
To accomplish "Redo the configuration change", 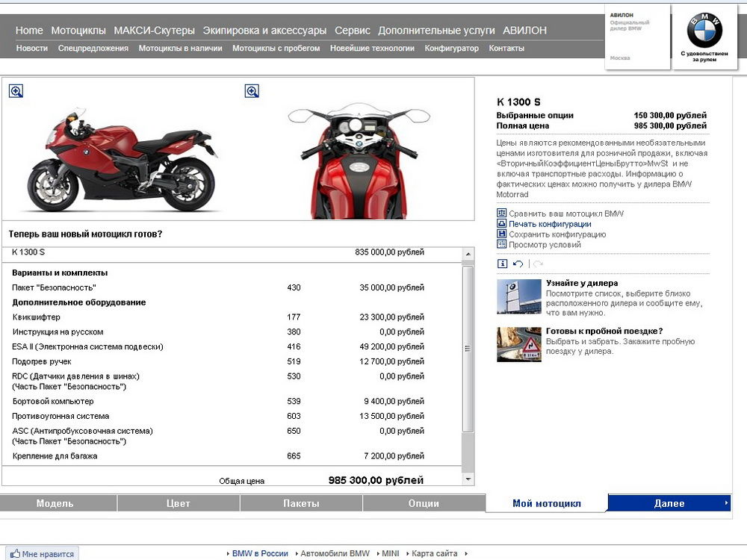I will [538, 264].
